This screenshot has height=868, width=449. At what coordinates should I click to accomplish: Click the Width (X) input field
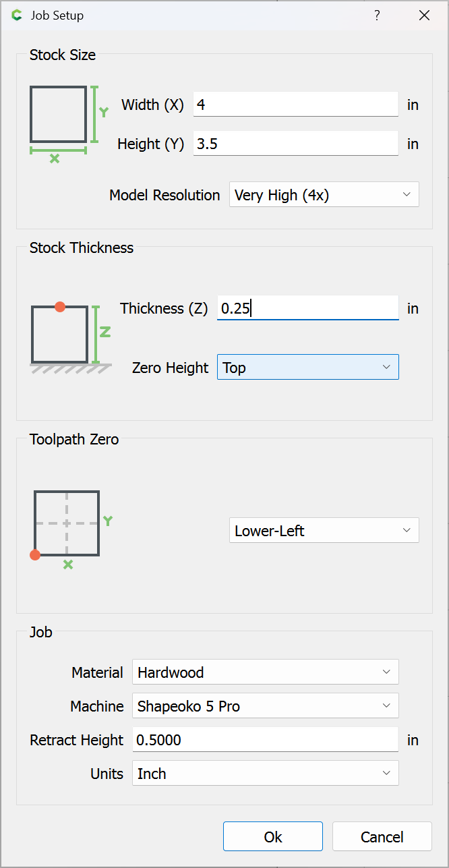[x=295, y=105]
